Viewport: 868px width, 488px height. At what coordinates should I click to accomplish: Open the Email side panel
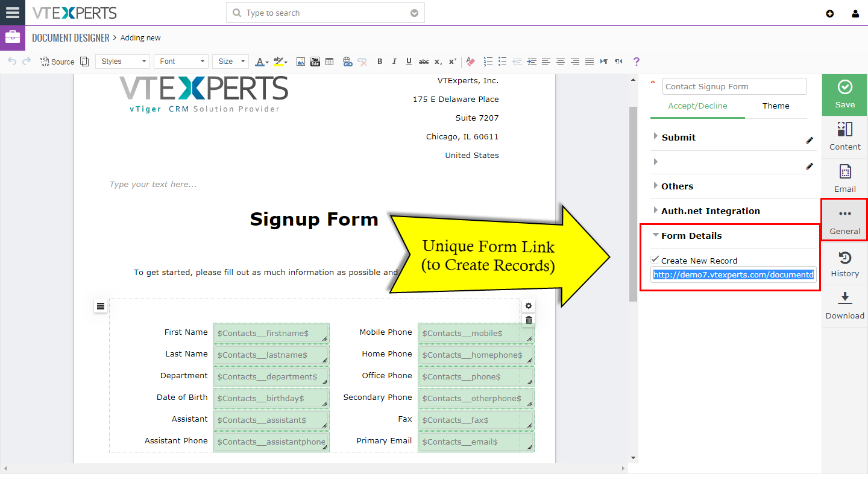[845, 179]
